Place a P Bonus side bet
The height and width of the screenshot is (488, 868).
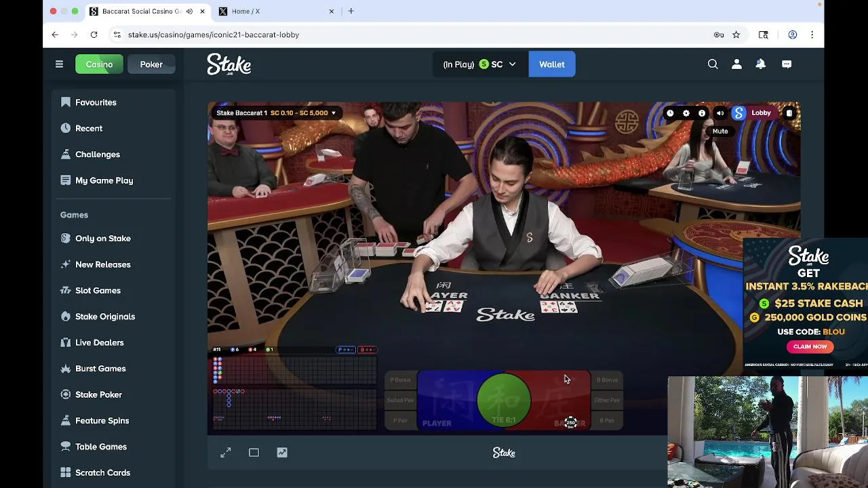[x=400, y=380]
